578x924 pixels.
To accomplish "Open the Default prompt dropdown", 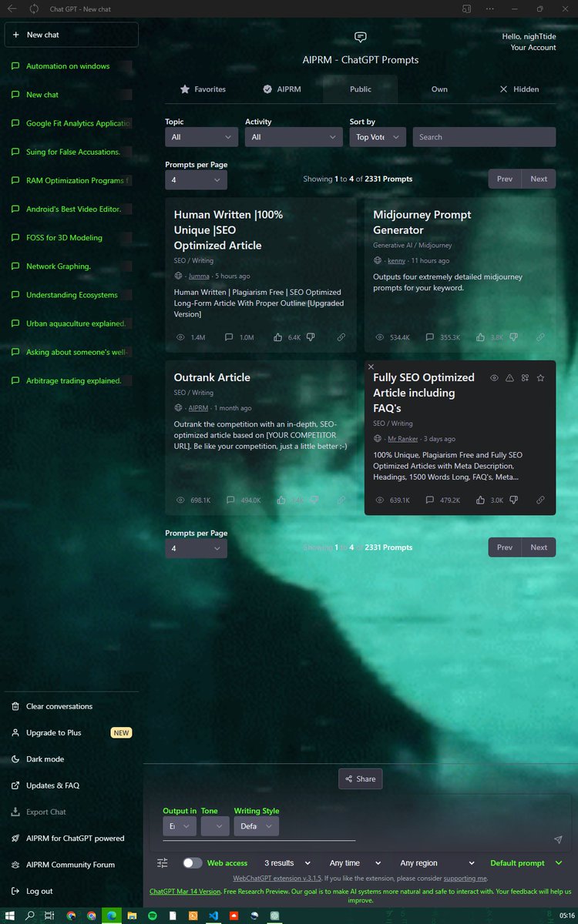I will [x=526, y=863].
